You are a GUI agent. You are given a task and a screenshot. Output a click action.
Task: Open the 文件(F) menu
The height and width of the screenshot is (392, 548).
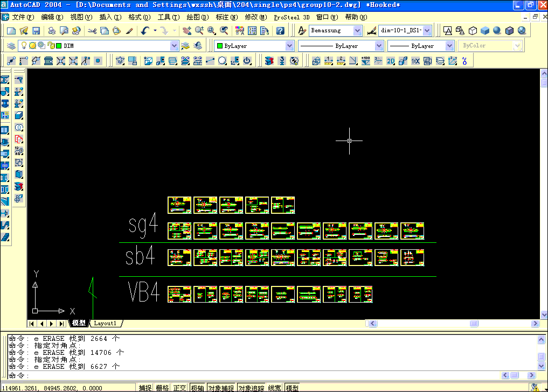coord(23,17)
